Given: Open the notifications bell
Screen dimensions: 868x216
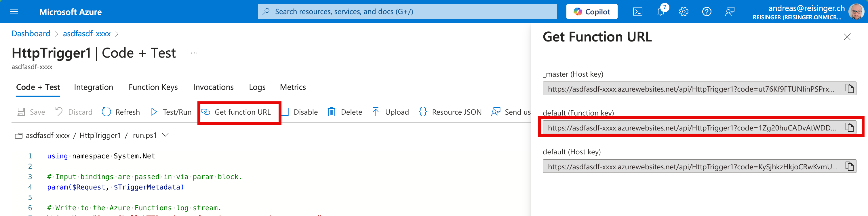Looking at the screenshot, I should (661, 12).
